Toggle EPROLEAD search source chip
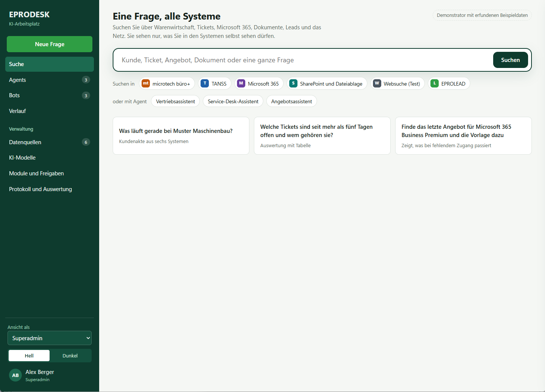This screenshot has width=545, height=392. 449,83
